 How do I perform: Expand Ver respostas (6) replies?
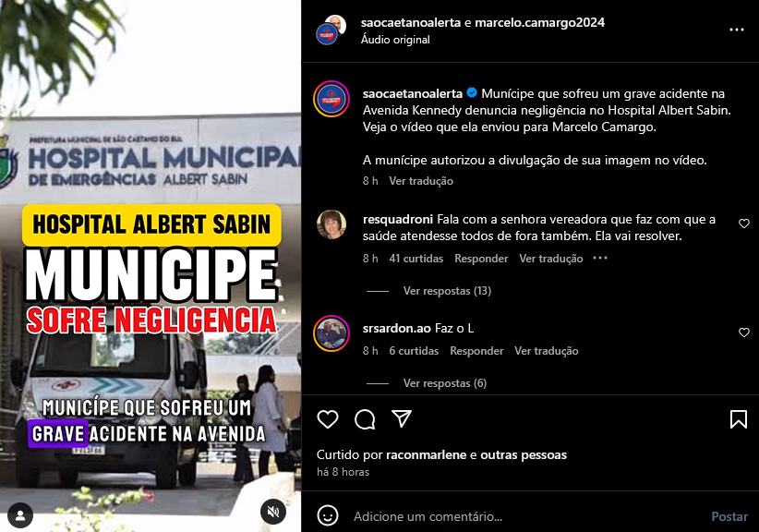coord(445,383)
